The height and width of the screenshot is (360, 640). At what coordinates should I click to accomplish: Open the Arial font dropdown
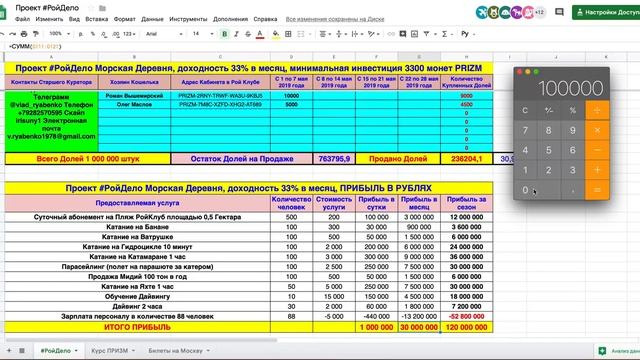click(x=164, y=34)
